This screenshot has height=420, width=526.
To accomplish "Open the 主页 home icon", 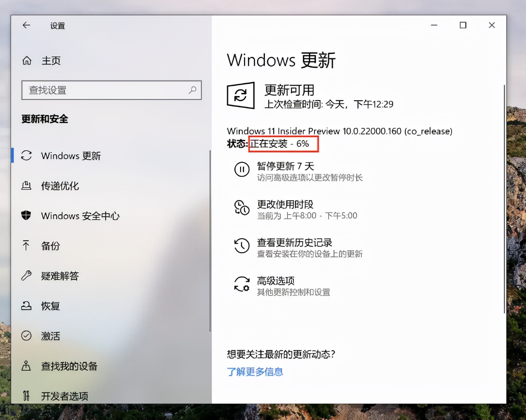I will (27, 61).
